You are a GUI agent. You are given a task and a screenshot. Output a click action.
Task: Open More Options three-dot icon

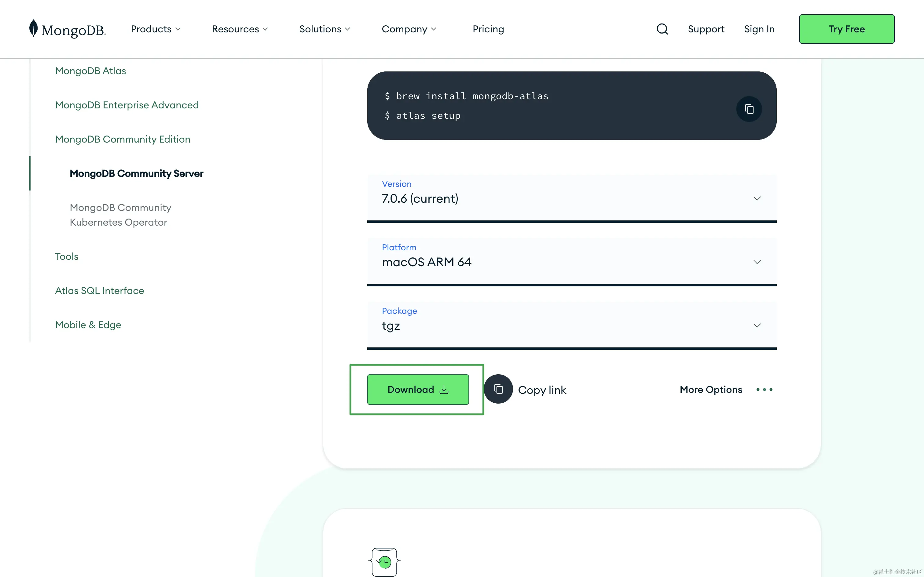[x=764, y=390]
